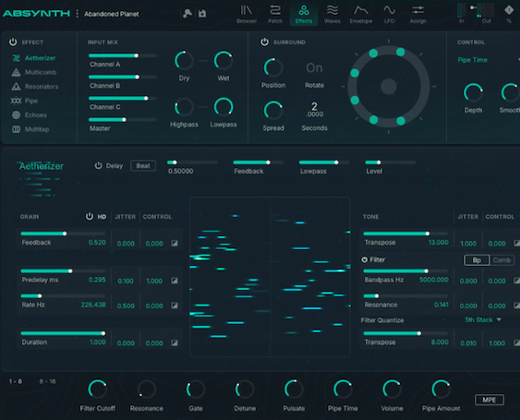
Task: Select the Multitap effect
Action: coord(30,129)
